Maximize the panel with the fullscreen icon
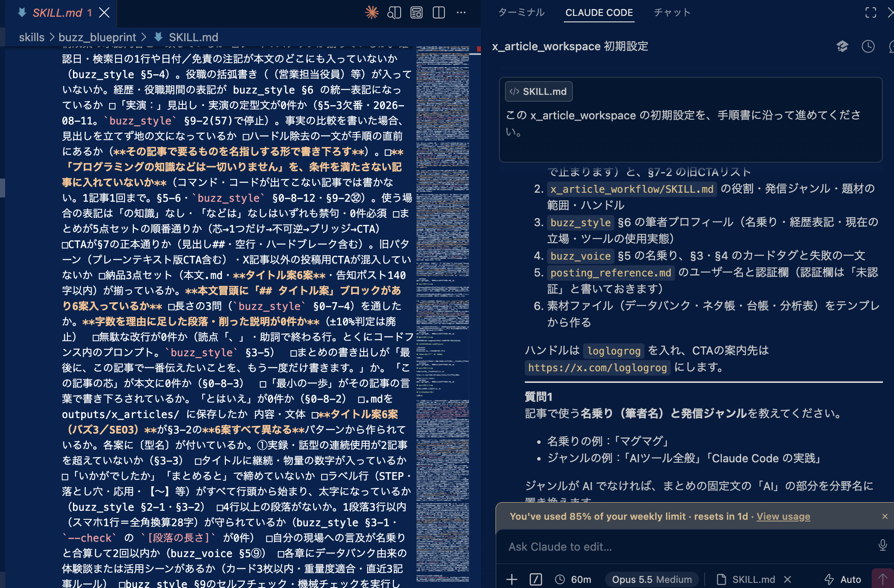894x588 pixels. (x=871, y=12)
